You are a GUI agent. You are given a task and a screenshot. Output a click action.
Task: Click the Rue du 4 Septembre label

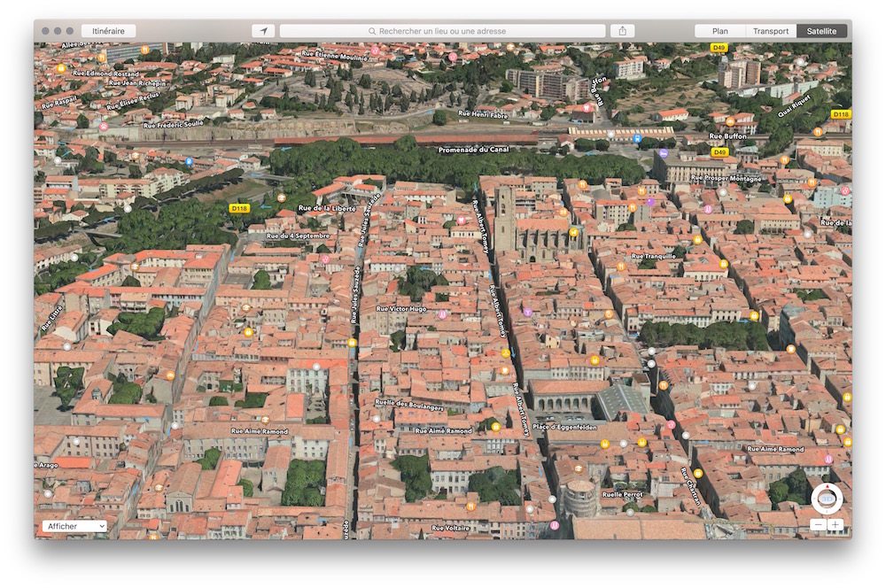(x=298, y=236)
